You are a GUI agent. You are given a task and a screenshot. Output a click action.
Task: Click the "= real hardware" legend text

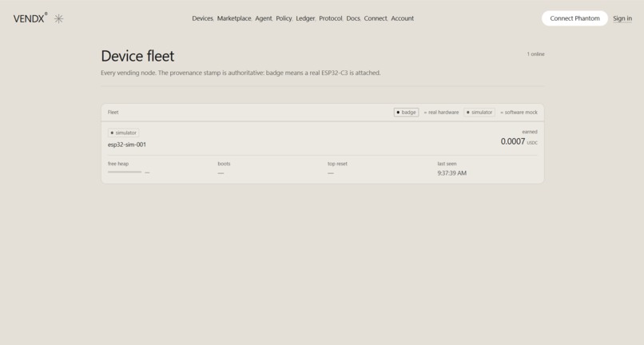click(441, 112)
